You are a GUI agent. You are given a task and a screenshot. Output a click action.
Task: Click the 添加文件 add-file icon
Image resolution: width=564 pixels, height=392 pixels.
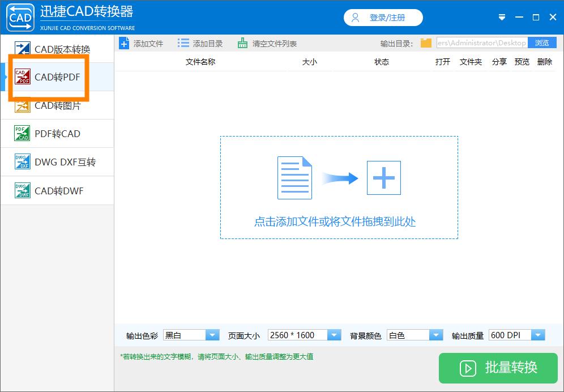pyautogui.click(x=124, y=42)
